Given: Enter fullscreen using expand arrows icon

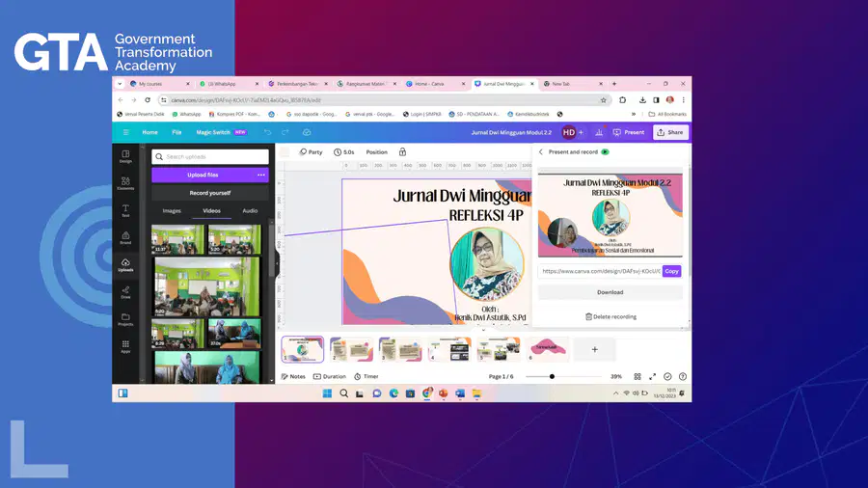Looking at the screenshot, I should [653, 376].
